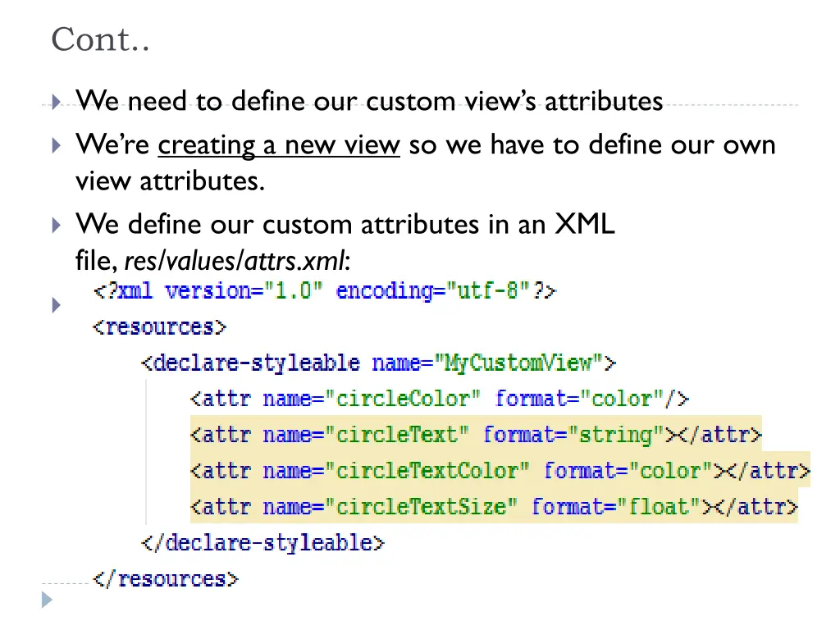Click the bullet arrow next to the xml version line

[x=56, y=305]
